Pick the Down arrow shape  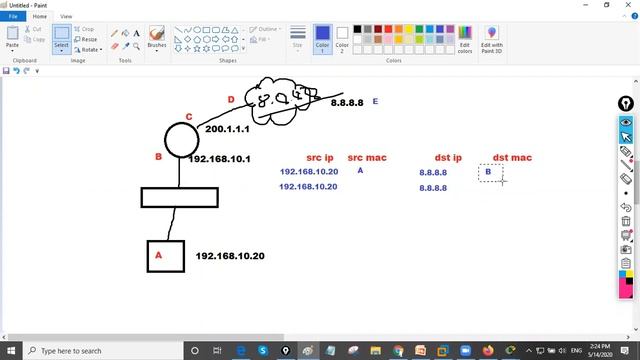click(x=178, y=49)
